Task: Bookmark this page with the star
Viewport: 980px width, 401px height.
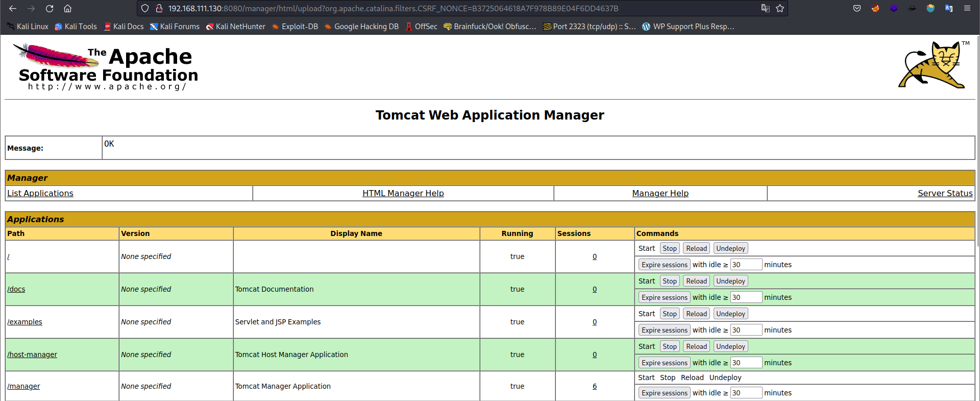Action: pyautogui.click(x=780, y=8)
